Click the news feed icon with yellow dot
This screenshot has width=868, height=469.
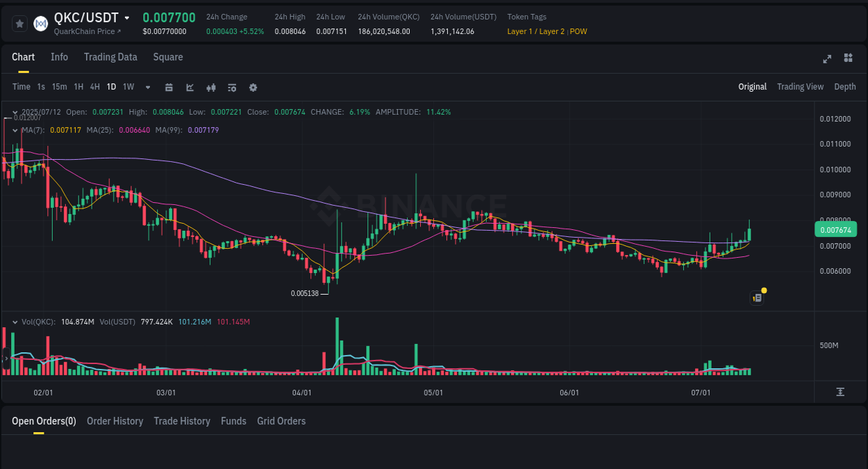point(756,297)
